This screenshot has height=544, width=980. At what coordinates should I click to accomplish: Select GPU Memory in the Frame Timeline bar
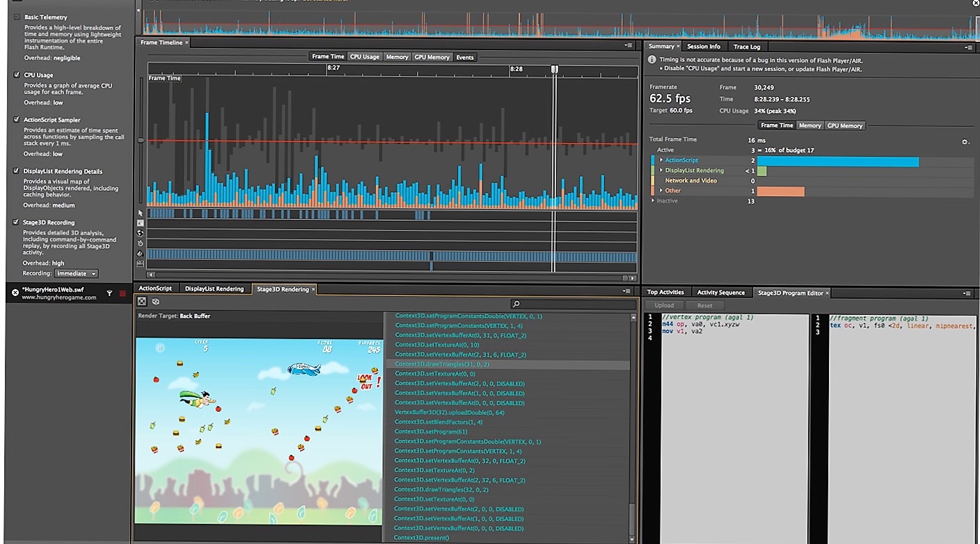click(432, 57)
